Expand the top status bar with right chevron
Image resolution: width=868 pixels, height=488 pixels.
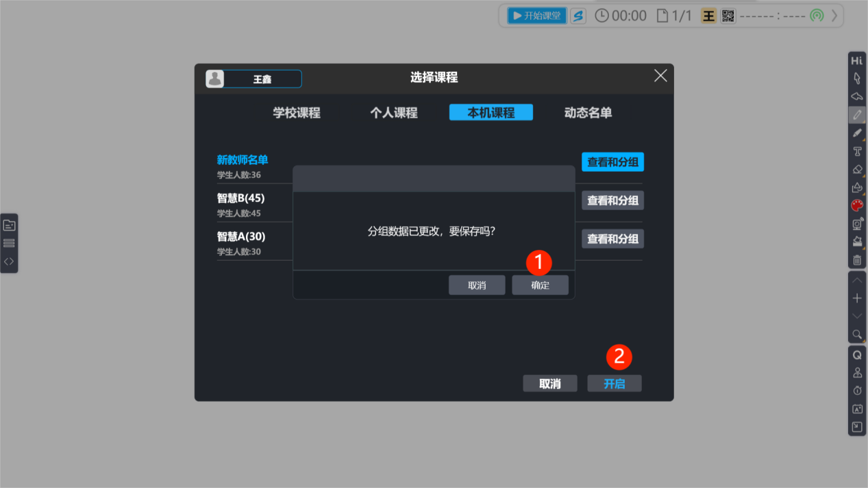(834, 16)
